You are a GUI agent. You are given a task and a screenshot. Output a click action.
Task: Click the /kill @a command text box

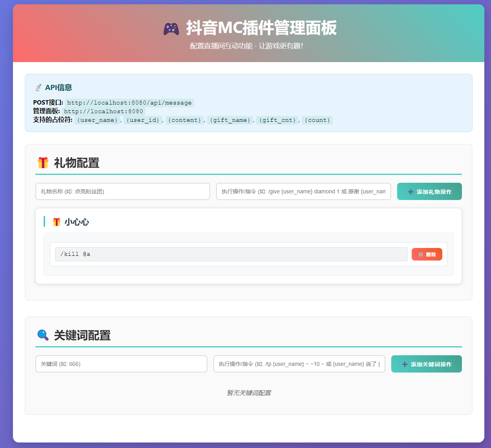click(x=231, y=254)
